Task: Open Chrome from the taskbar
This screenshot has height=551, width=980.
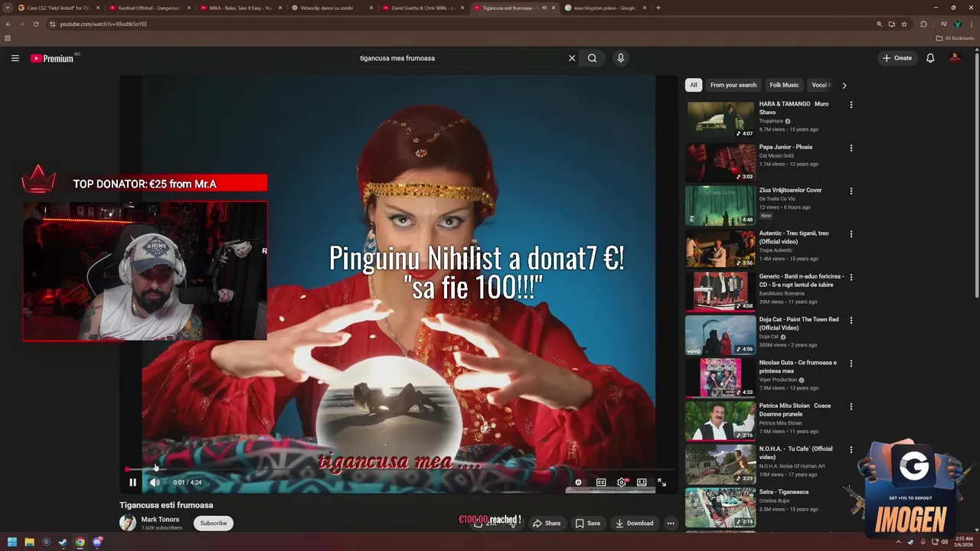Action: point(80,542)
